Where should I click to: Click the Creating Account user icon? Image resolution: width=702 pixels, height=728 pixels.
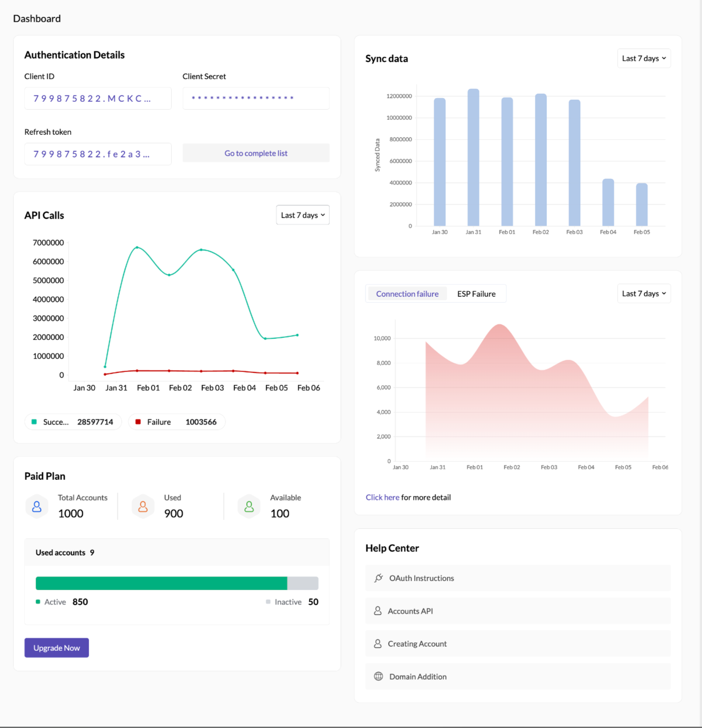[x=378, y=643]
